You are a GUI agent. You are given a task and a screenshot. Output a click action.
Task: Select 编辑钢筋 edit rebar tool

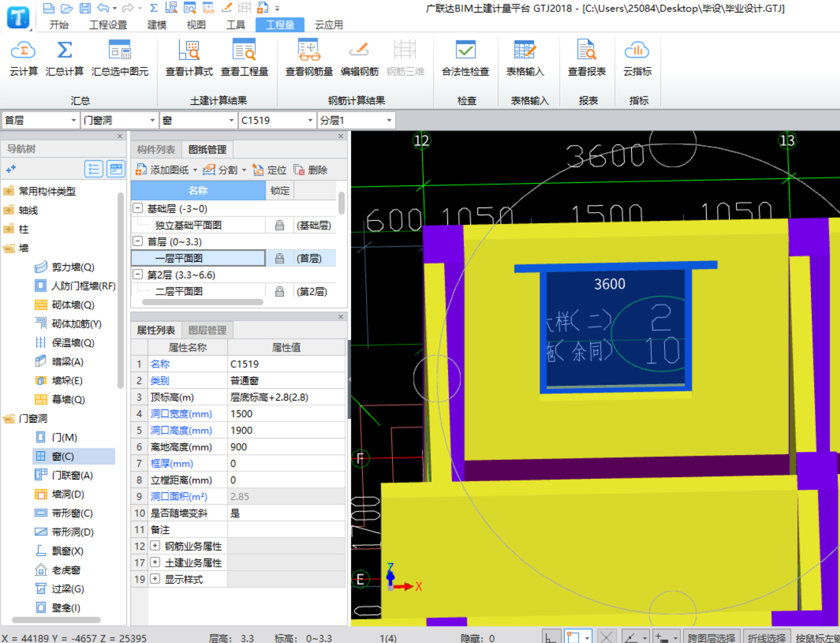pos(359,59)
